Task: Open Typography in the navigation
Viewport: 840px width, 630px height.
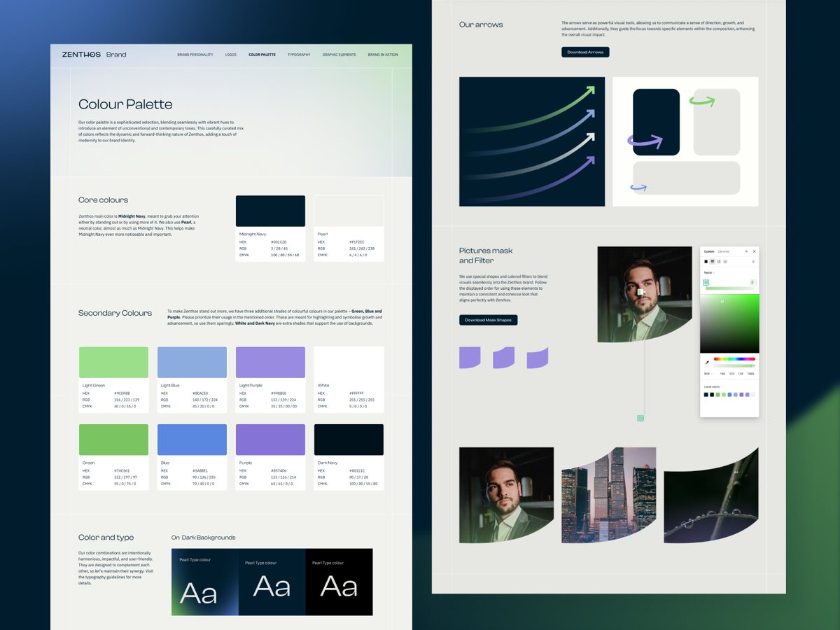Action: click(x=299, y=55)
